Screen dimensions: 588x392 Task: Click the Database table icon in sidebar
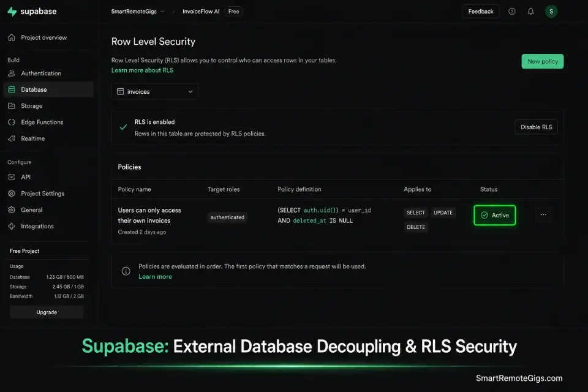point(12,89)
